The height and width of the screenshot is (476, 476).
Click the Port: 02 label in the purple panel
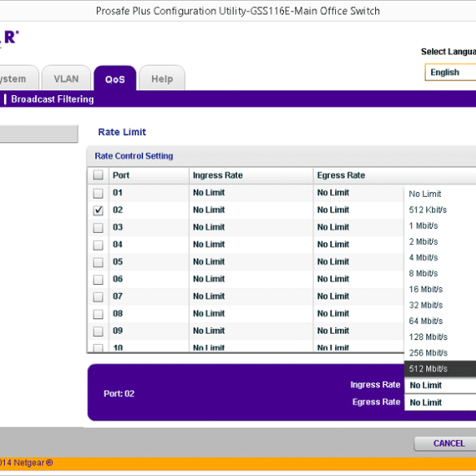(119, 394)
